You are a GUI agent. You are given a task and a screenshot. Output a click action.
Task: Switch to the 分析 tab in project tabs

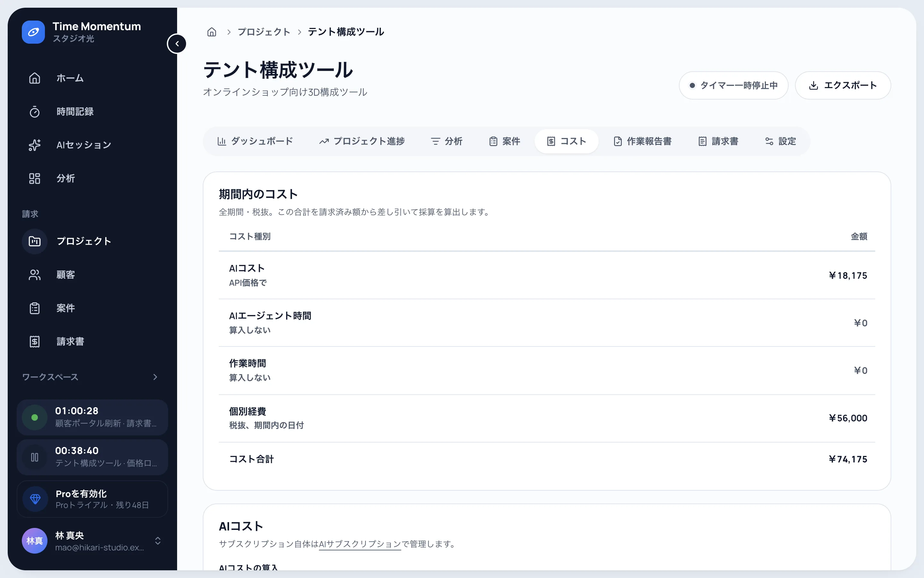pyautogui.click(x=447, y=141)
